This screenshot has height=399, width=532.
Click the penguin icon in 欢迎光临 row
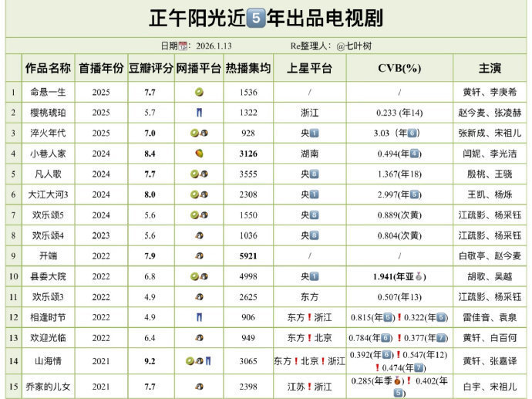point(199,338)
